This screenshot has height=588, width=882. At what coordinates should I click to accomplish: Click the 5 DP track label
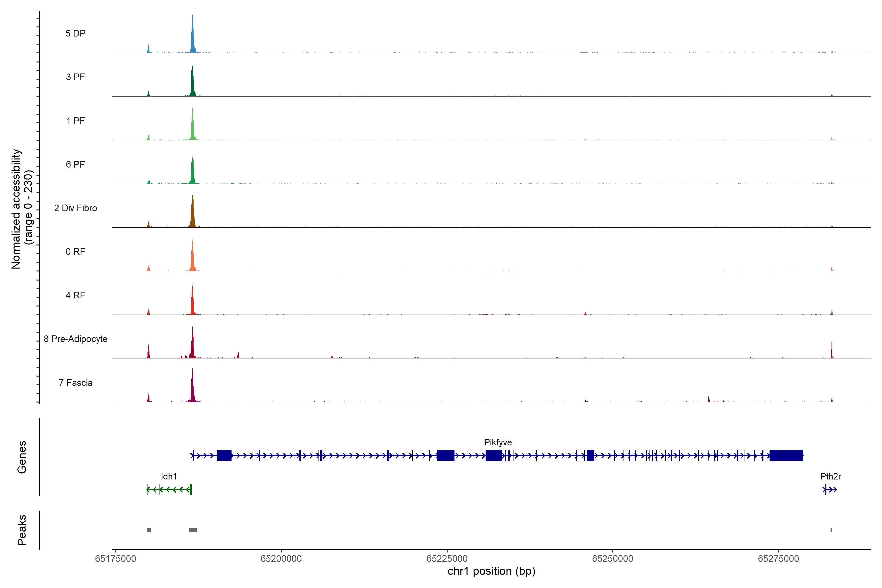coord(75,33)
